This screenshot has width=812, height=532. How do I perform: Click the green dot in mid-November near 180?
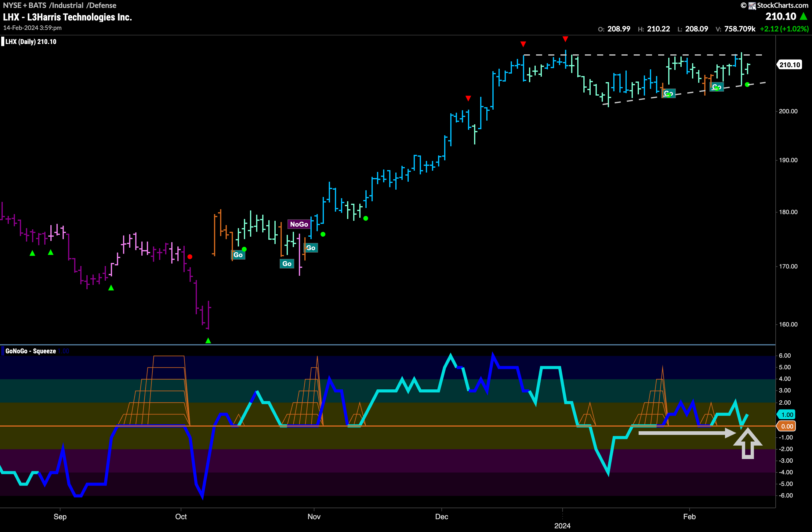click(366, 218)
